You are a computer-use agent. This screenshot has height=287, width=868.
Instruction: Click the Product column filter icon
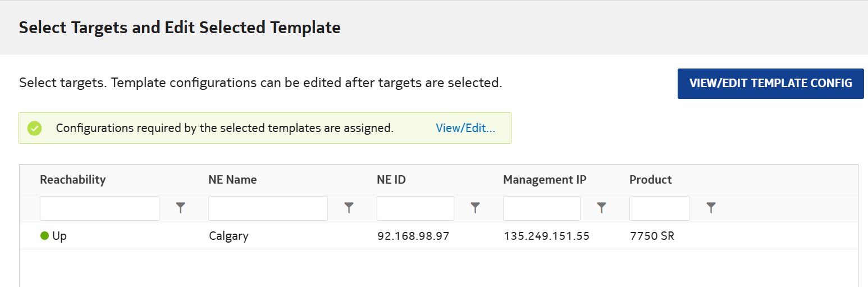[711, 208]
